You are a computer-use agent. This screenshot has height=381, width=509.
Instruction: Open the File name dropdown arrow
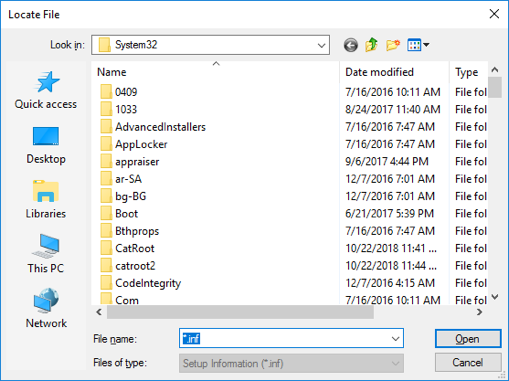[395, 339]
